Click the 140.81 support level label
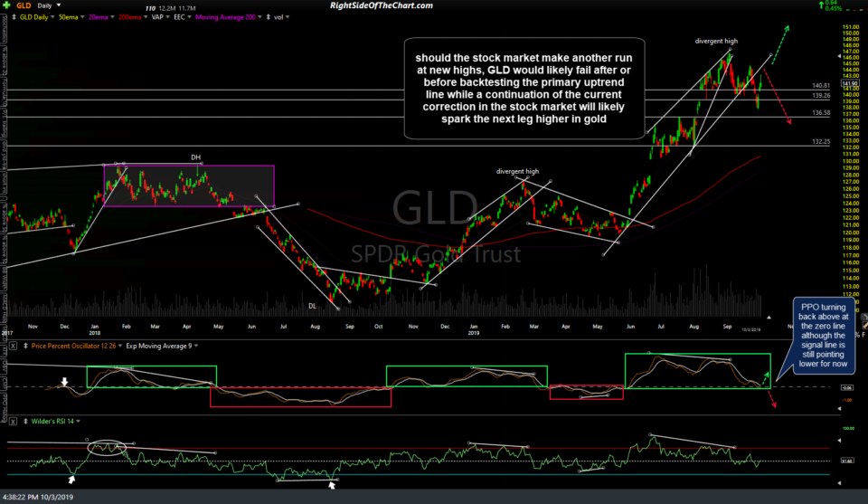 [821, 86]
